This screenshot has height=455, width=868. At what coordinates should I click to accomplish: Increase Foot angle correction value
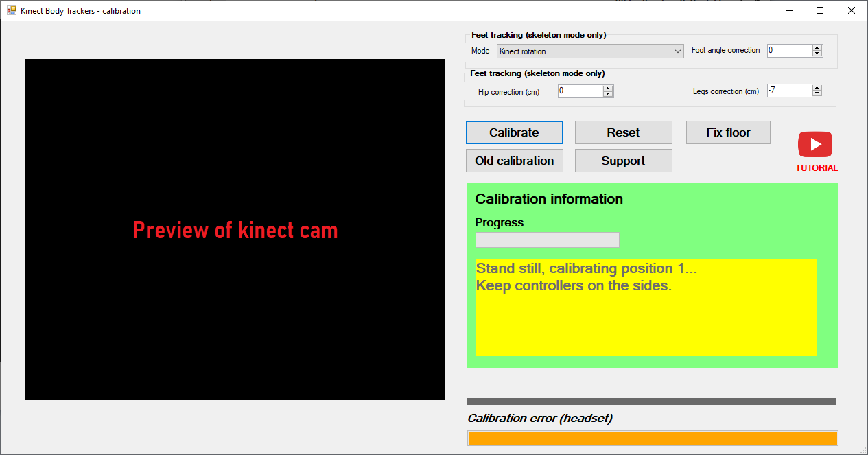pos(817,47)
